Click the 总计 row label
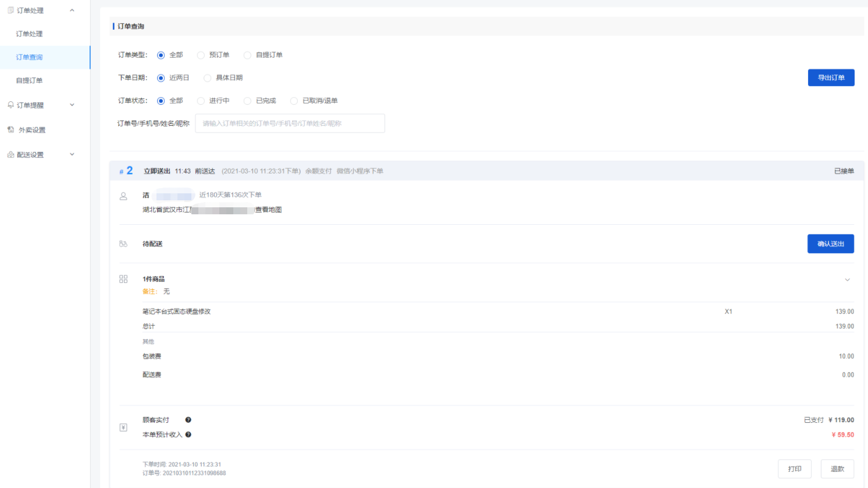Viewport: 868px width, 488px height. (149, 327)
